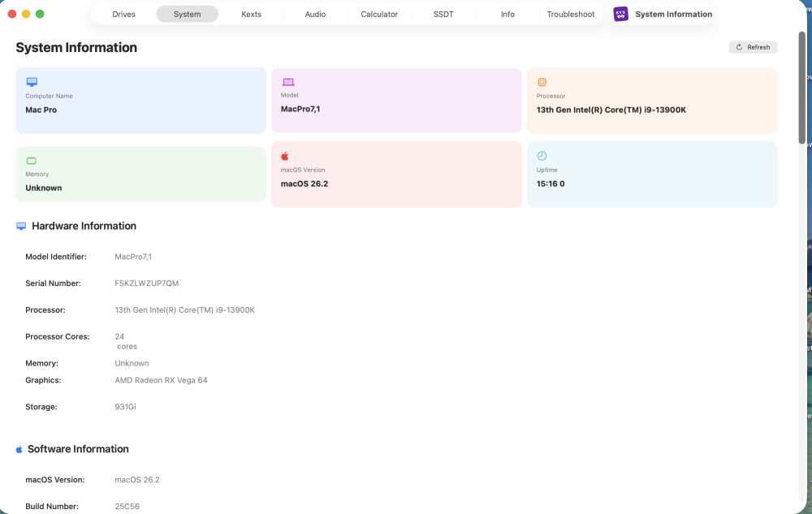Click the monitor icon beside Hardware Information
The image size is (812, 514).
[21, 227]
